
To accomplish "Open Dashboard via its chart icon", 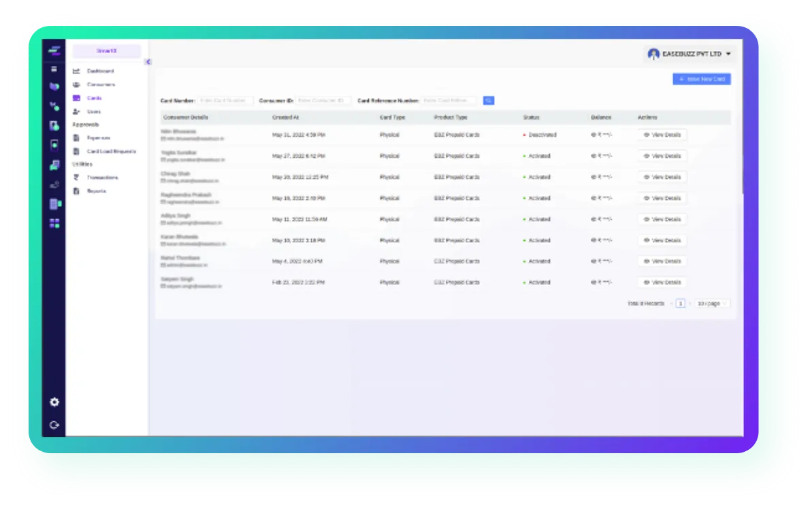I will click(x=76, y=71).
